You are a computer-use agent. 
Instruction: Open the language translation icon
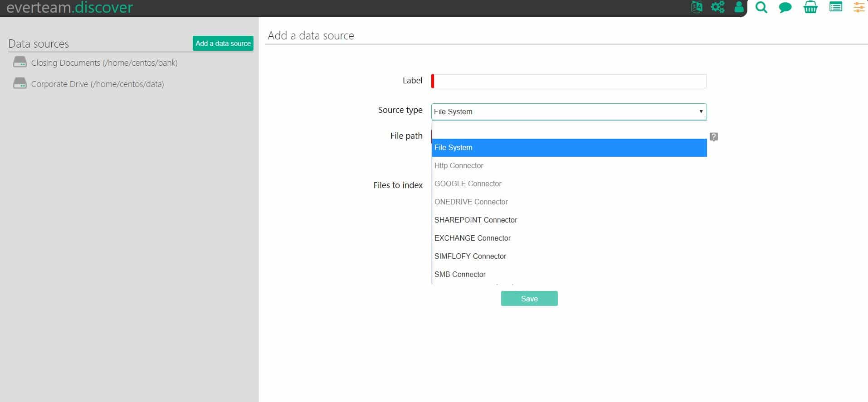coord(697,7)
